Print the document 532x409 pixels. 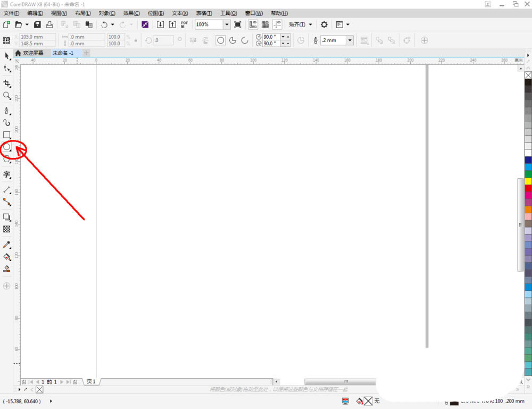(x=49, y=24)
